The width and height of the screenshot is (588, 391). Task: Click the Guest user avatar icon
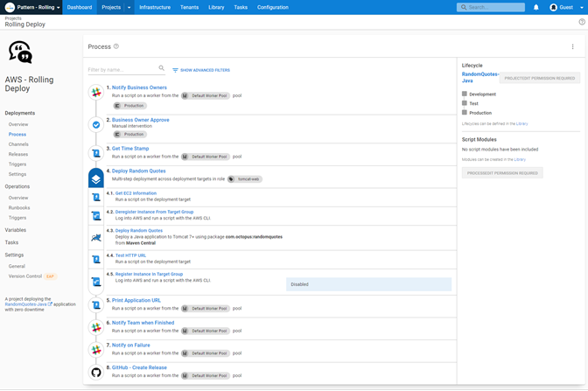[x=553, y=7]
